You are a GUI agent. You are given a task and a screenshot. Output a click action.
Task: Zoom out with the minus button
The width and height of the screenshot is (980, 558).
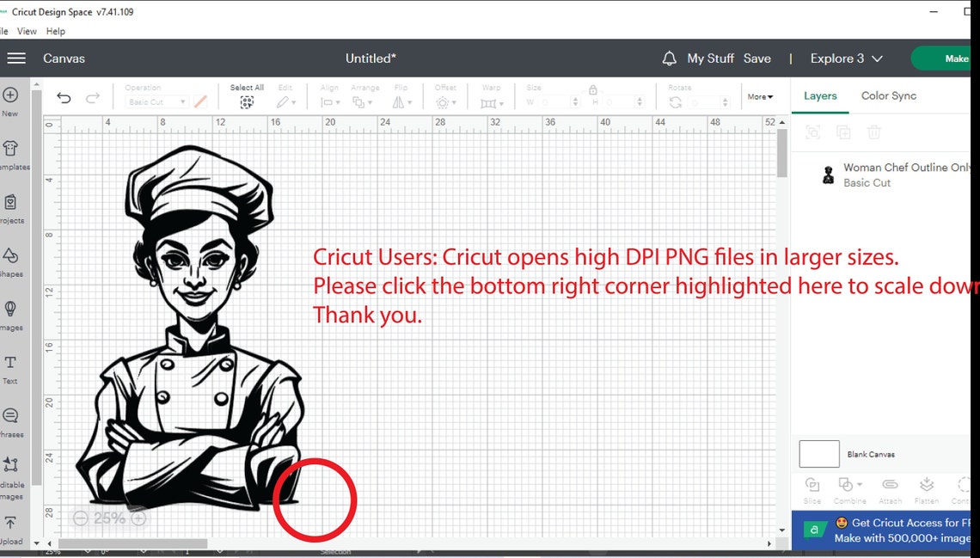(x=80, y=518)
